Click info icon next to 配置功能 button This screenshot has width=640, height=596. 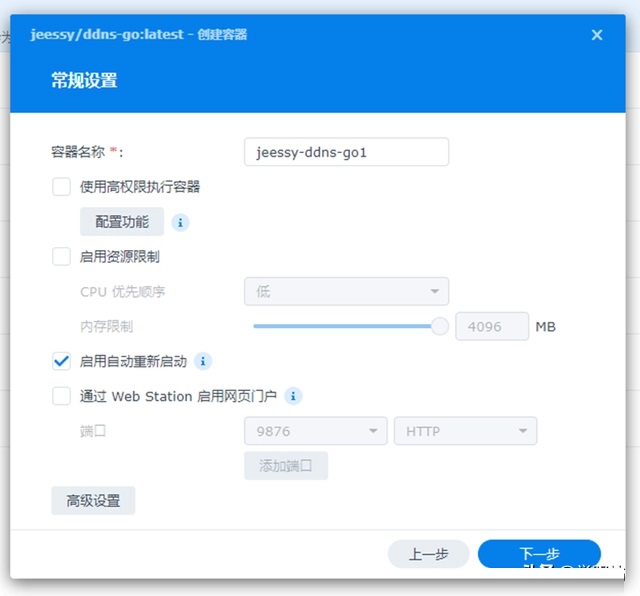(180, 223)
